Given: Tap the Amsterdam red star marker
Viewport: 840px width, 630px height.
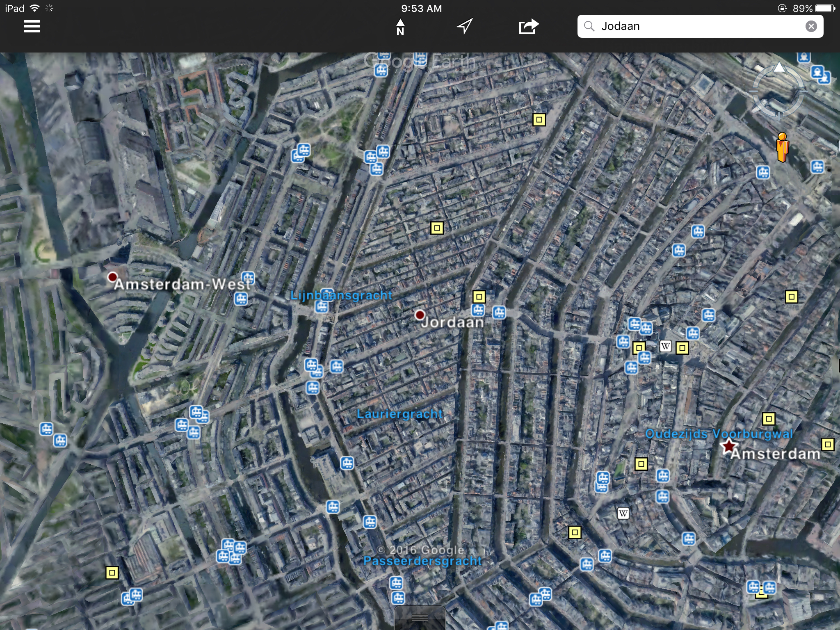Looking at the screenshot, I should pos(728,446).
